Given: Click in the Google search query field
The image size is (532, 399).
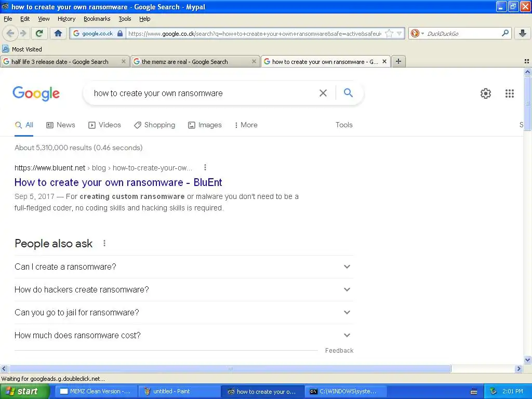Looking at the screenshot, I should click(204, 94).
